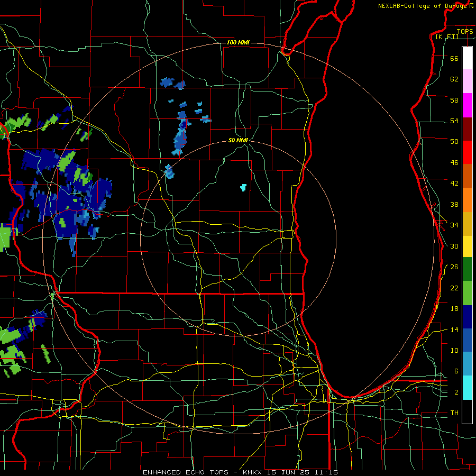Click the light pink legend swatch
Viewport: 476px width, 476px height.
(467, 81)
